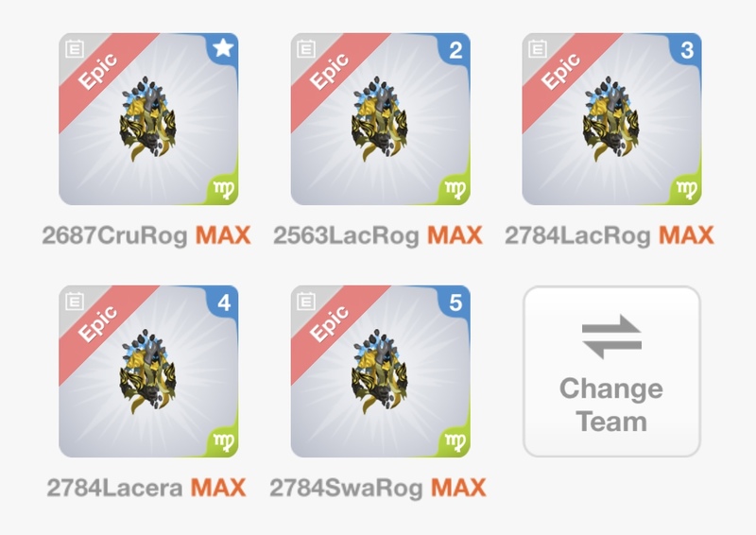The height and width of the screenshot is (535, 756).
Task: Open notes icon on 2784Lacera card
Action: (75, 302)
